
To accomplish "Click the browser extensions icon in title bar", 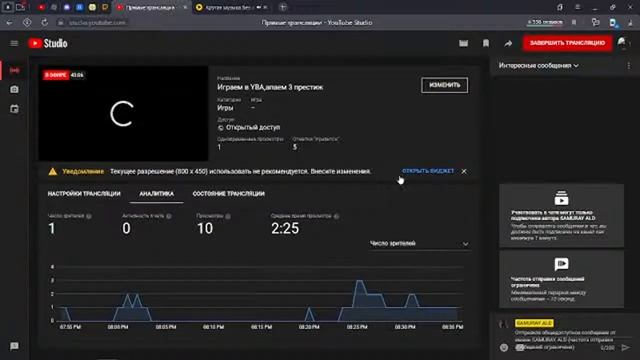I will click(x=560, y=7).
